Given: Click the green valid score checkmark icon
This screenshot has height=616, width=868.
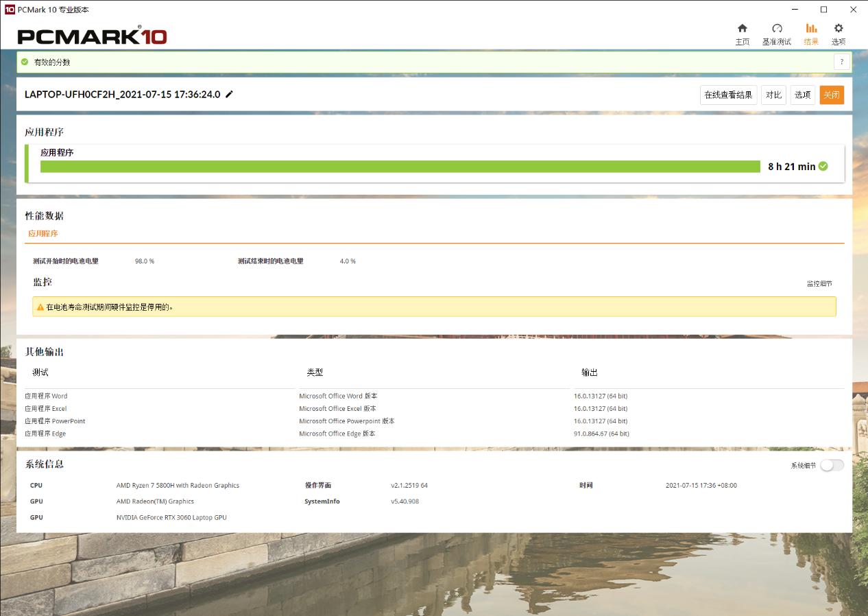Looking at the screenshot, I should [x=25, y=62].
